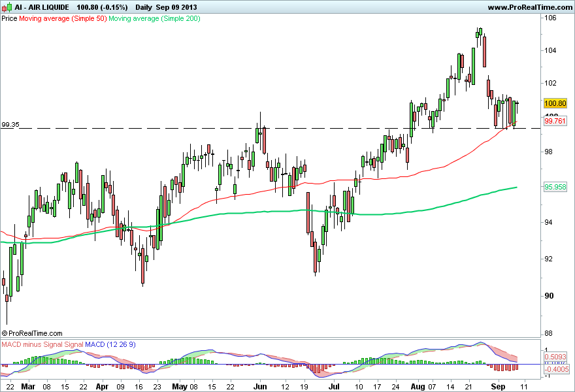Click the copyright ProRealTime.com text

coord(32,333)
